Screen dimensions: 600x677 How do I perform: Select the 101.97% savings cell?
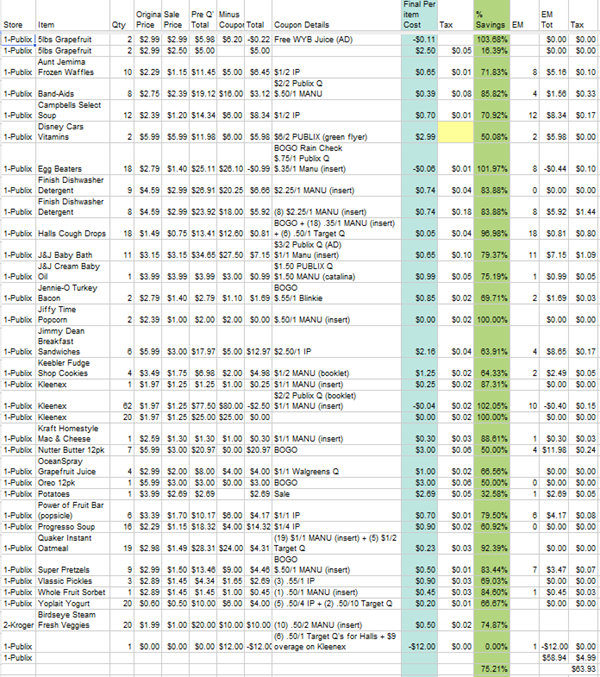pyautogui.click(x=492, y=158)
